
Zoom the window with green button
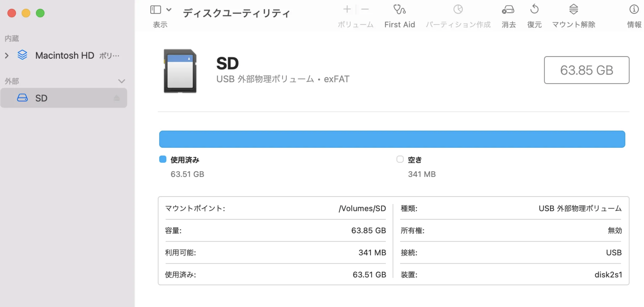point(40,13)
